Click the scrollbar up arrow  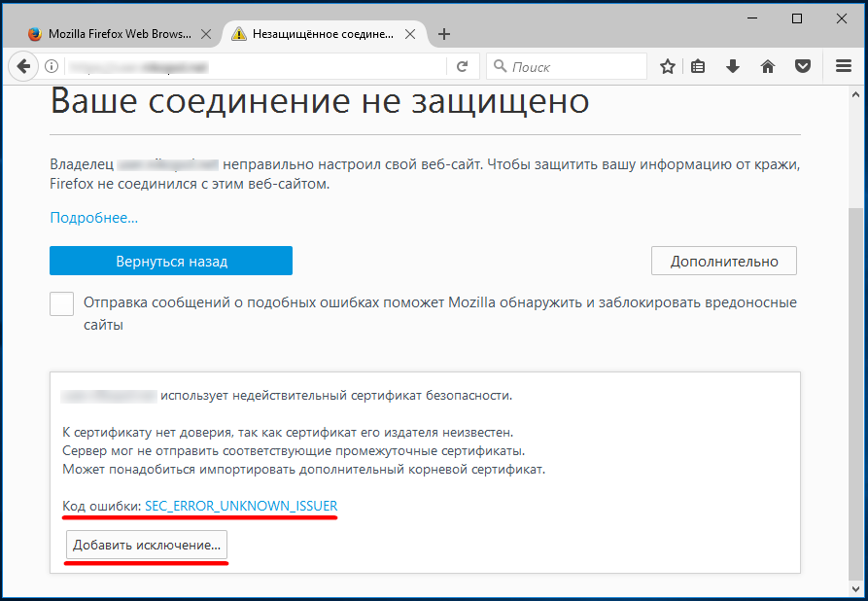pos(855,94)
